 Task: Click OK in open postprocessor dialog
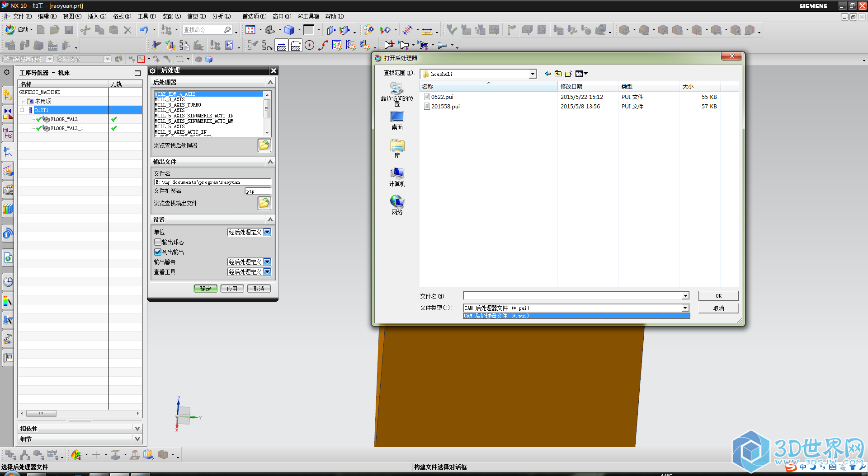pyautogui.click(x=718, y=296)
